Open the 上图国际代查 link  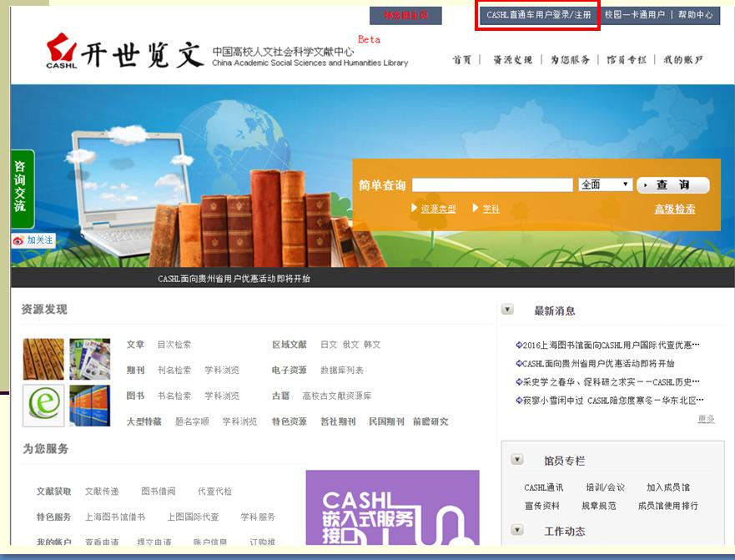click(x=193, y=517)
